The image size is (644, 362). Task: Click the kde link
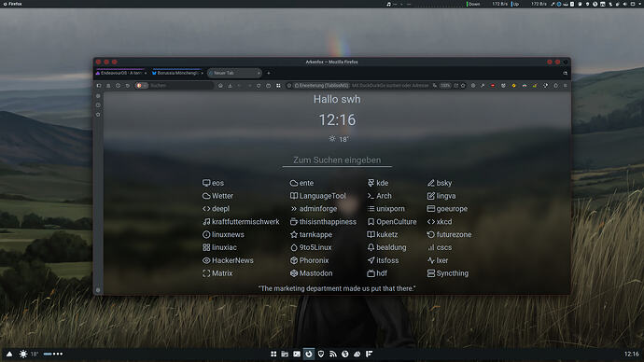point(377,183)
